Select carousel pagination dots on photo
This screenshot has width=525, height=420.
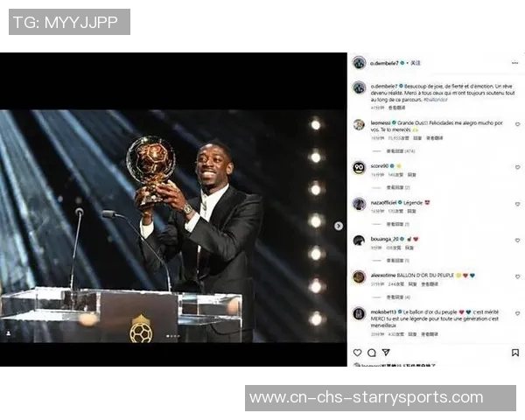coord(173,336)
